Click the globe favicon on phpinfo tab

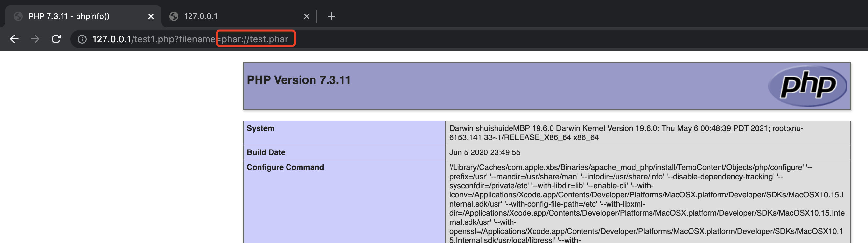(18, 16)
